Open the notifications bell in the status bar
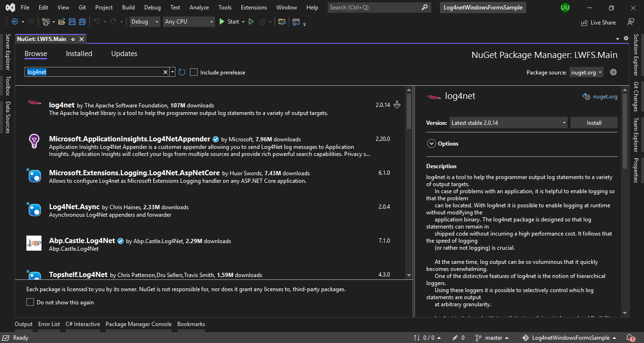 (630, 338)
